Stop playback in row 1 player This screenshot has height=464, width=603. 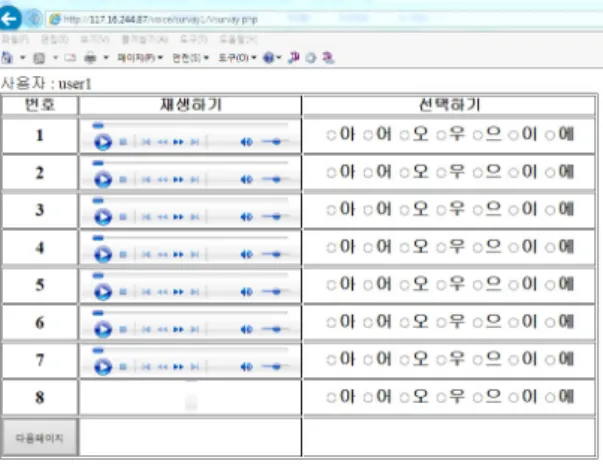tap(123, 142)
